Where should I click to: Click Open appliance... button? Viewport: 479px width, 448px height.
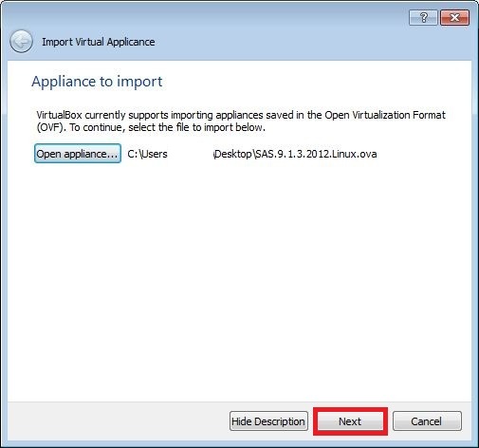78,154
